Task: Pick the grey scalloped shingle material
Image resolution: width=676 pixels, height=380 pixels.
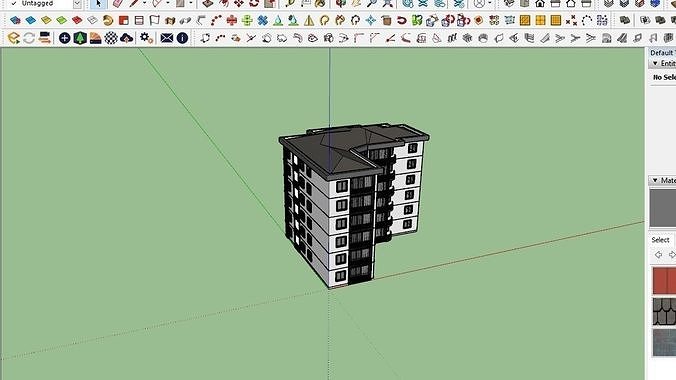Action: (664, 311)
